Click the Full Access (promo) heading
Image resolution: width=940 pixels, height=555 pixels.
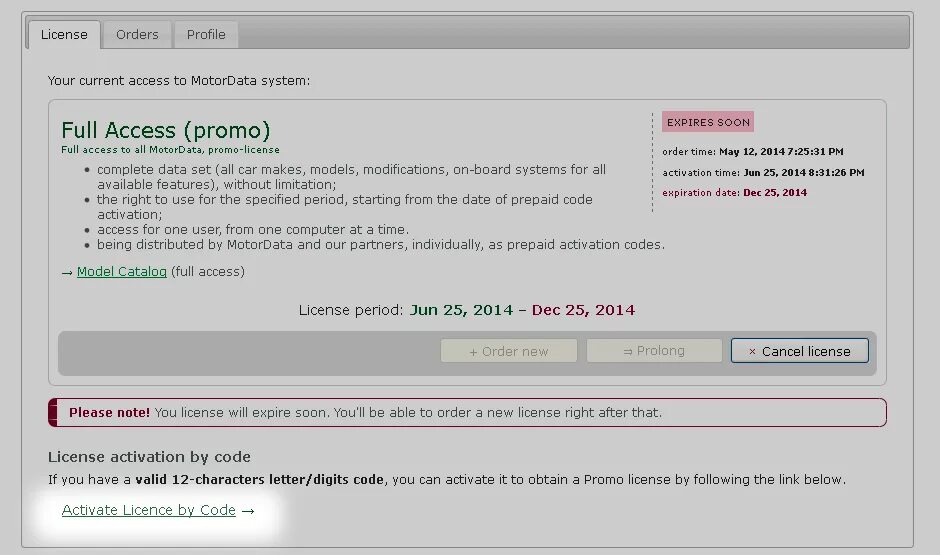click(x=165, y=130)
